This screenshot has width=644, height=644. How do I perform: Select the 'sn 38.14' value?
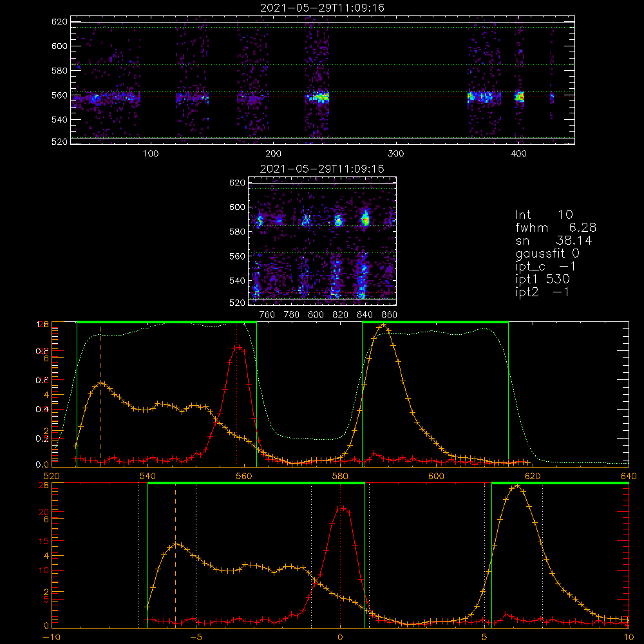pyautogui.click(x=554, y=240)
